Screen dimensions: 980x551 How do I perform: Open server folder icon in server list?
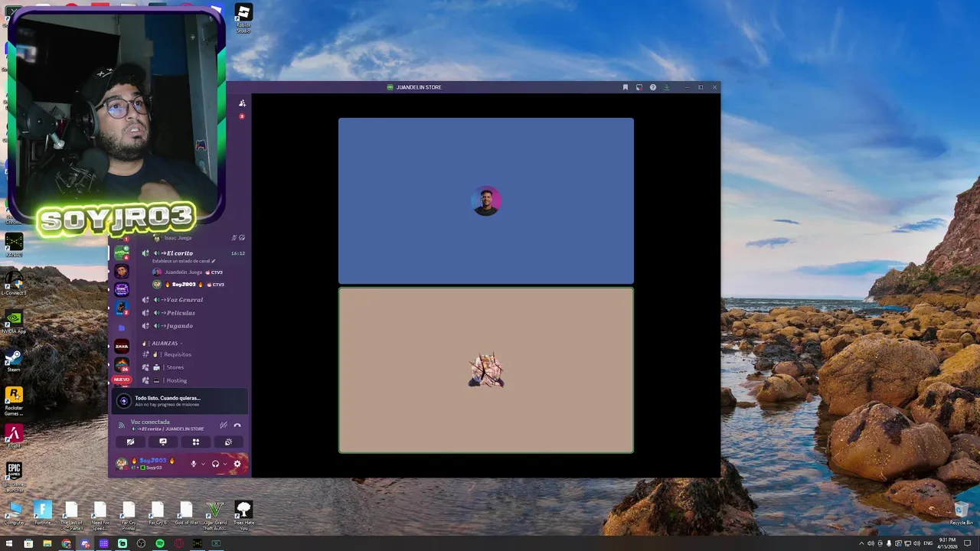(122, 328)
